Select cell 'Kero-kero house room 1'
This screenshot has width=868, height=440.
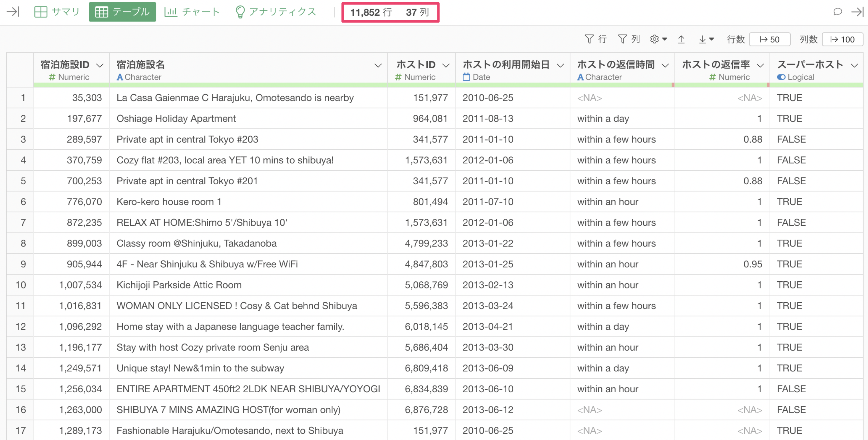[248, 202]
